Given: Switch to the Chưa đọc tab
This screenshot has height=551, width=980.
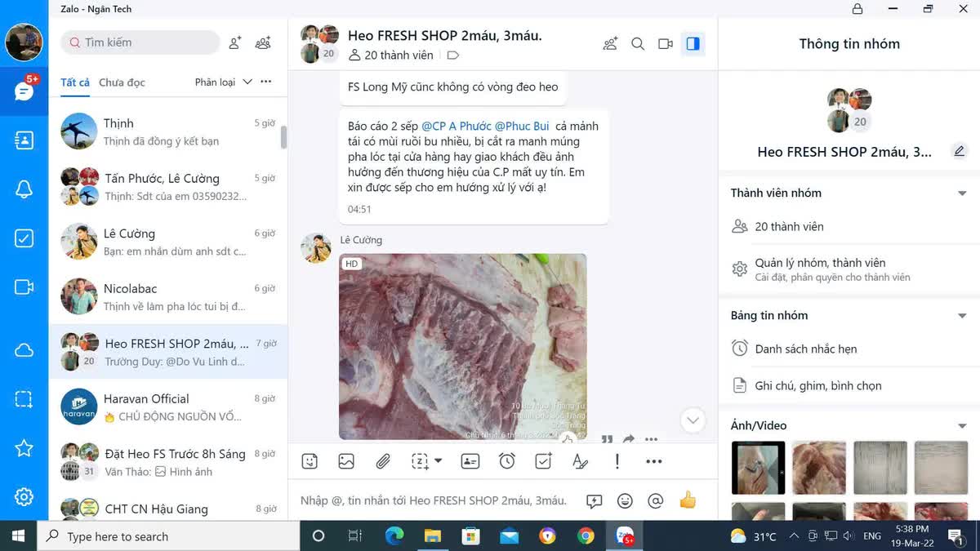Looking at the screenshot, I should (122, 82).
